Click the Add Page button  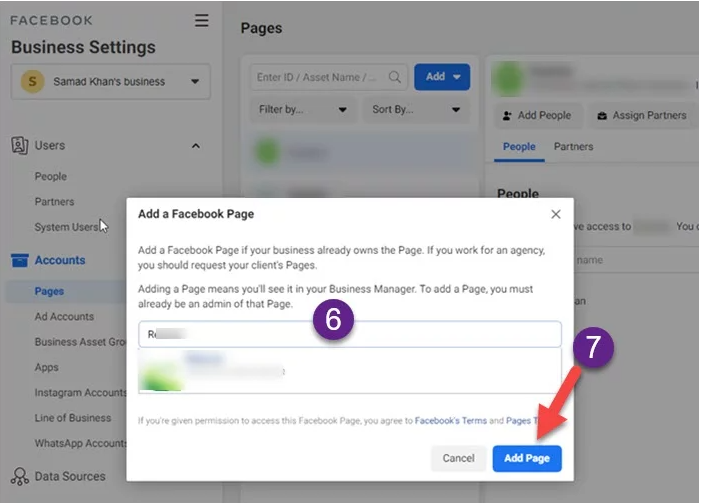pyautogui.click(x=527, y=458)
